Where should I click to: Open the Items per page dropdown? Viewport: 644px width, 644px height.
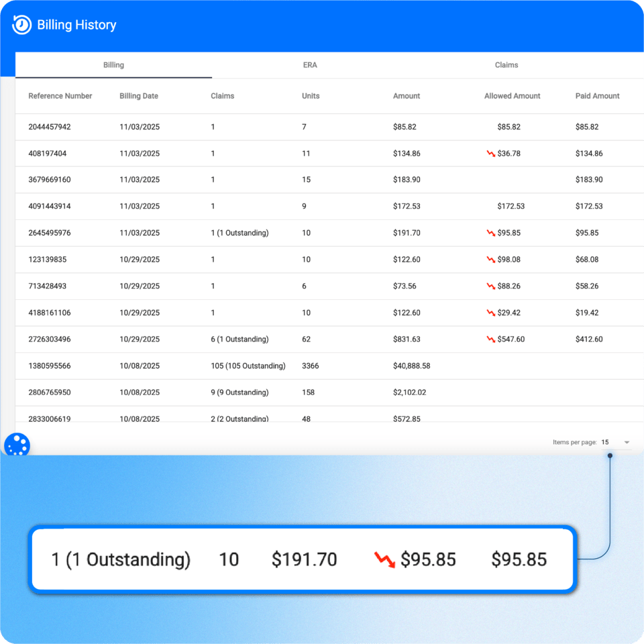click(627, 442)
